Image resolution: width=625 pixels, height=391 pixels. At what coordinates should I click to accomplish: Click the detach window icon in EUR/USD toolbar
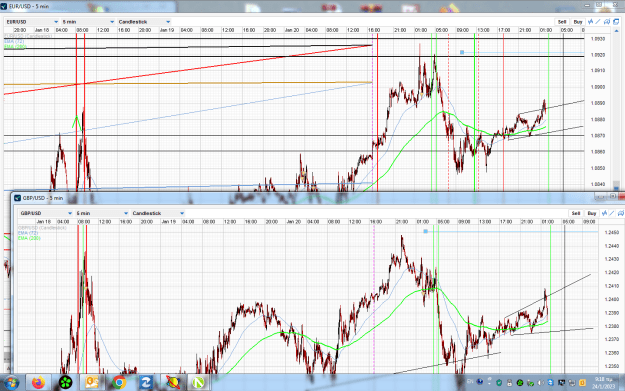(x=615, y=22)
